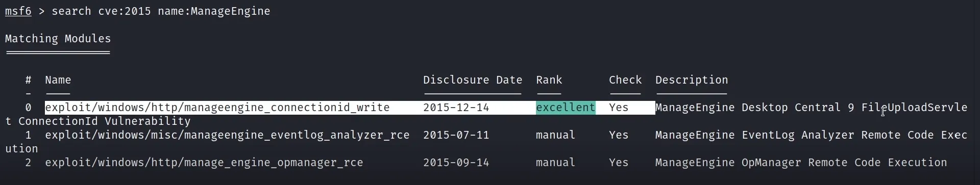Select the search command text 'search cve:2015 name:ManageEngine'
This screenshot has height=185, width=980.
coord(161,11)
